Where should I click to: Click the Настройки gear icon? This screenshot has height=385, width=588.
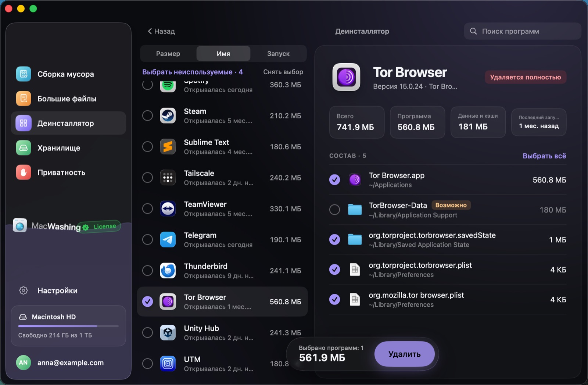click(24, 290)
